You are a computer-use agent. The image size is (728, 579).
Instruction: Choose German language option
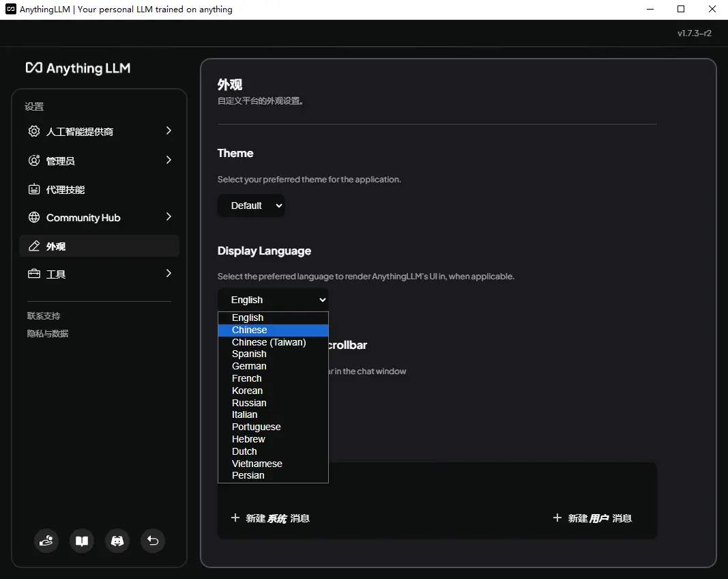click(273, 366)
